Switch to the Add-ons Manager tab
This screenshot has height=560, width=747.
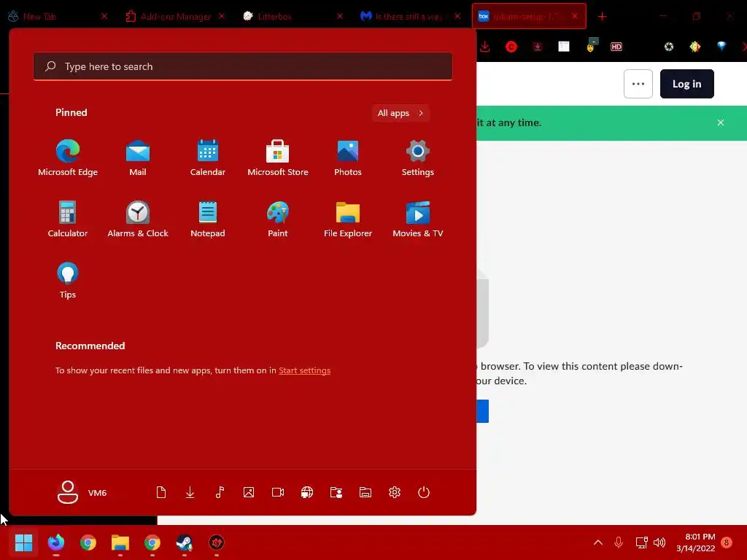click(175, 16)
